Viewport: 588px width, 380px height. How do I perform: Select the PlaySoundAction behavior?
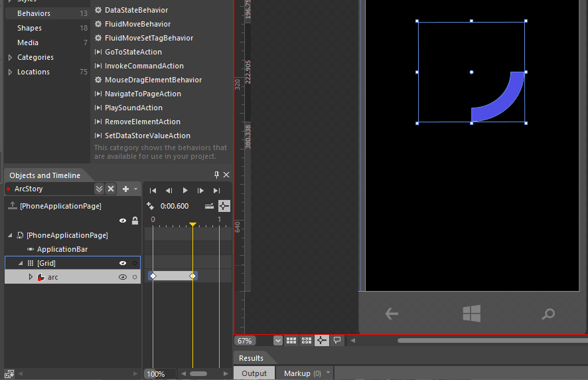point(133,108)
